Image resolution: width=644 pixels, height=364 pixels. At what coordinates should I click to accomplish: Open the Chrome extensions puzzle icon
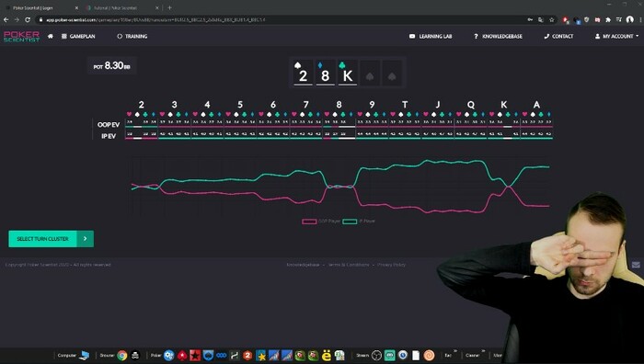pos(608,19)
